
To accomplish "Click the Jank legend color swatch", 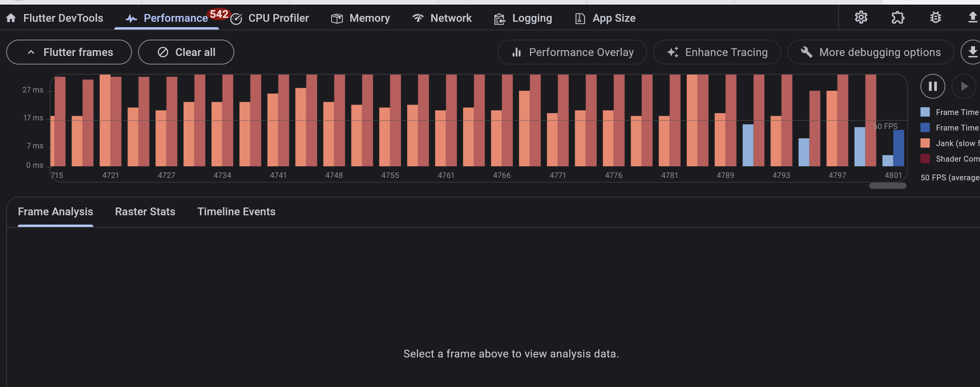I will (926, 143).
